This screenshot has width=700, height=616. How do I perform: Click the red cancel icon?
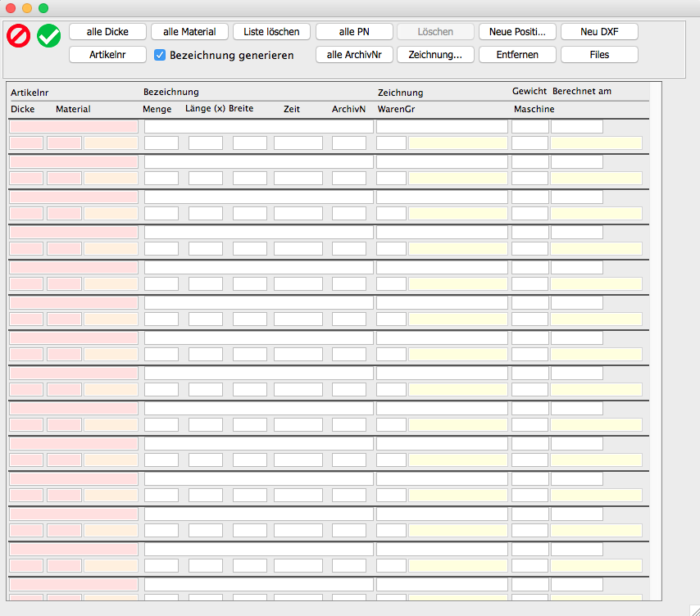[18, 35]
